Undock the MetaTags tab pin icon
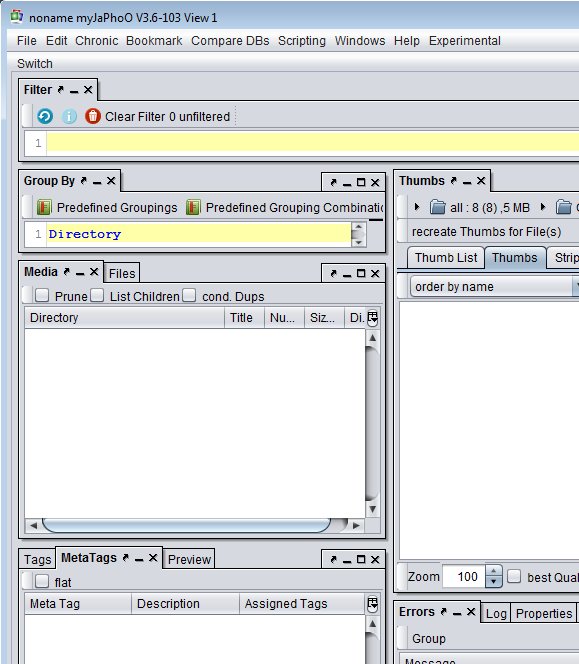 [125, 558]
